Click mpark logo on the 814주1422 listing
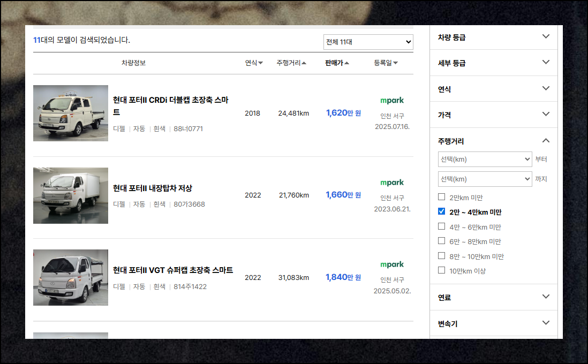 [392, 264]
